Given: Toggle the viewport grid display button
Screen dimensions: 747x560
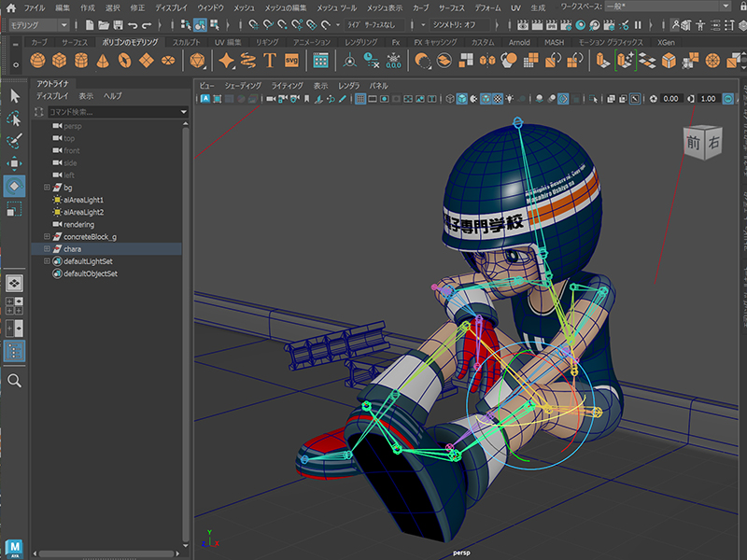Looking at the screenshot, I should [x=360, y=98].
